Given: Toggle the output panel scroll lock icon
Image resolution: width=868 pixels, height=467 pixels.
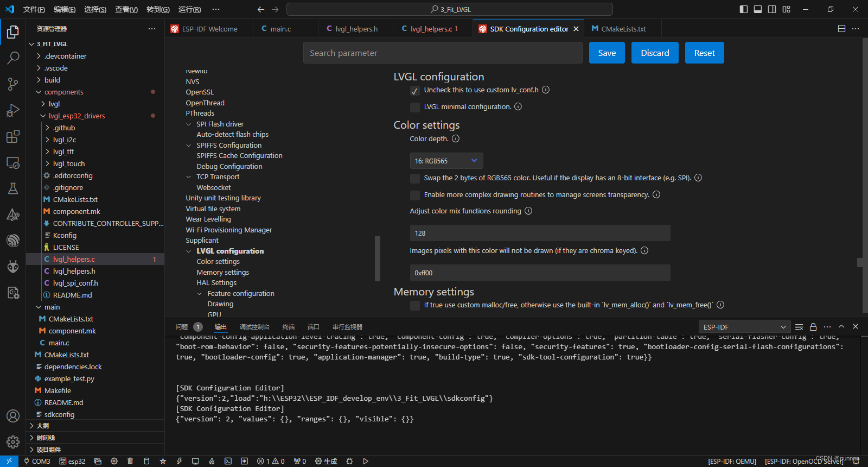Looking at the screenshot, I should pyautogui.click(x=813, y=327).
